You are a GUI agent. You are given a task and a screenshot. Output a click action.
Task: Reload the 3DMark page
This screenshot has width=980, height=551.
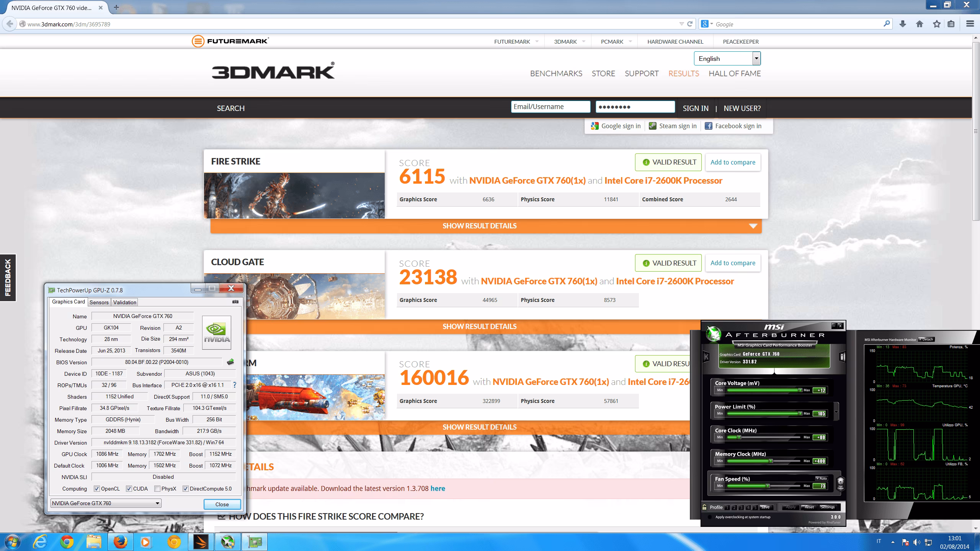click(x=690, y=24)
